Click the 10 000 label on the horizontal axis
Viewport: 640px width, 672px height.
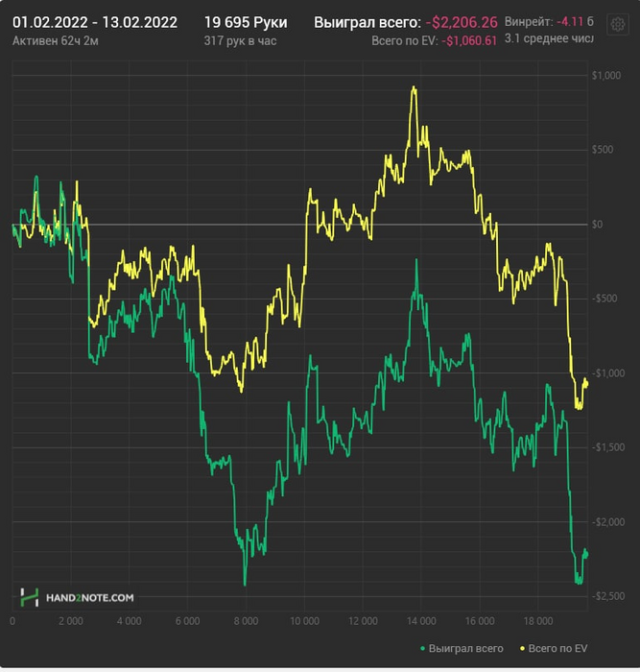coord(303,621)
